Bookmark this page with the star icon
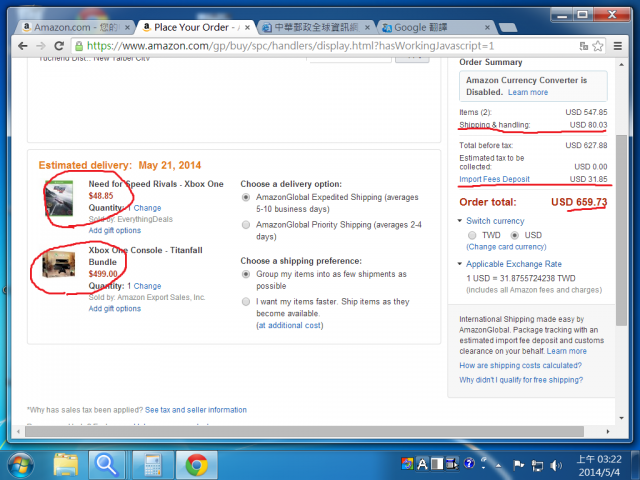 click(x=598, y=46)
